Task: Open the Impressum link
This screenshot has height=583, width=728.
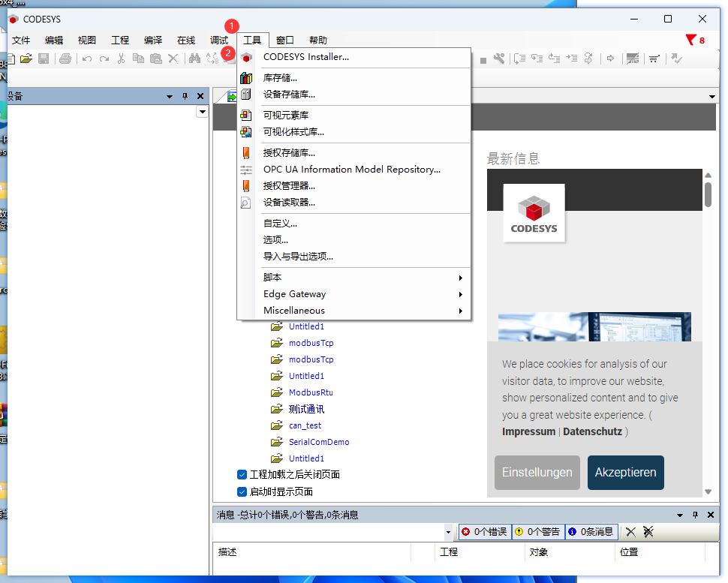Action: [x=529, y=431]
